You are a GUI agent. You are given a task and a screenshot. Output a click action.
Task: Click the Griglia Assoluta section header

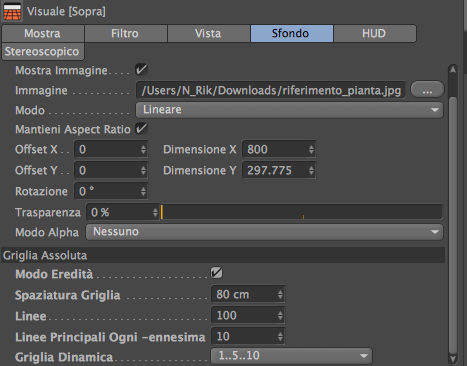point(223,255)
